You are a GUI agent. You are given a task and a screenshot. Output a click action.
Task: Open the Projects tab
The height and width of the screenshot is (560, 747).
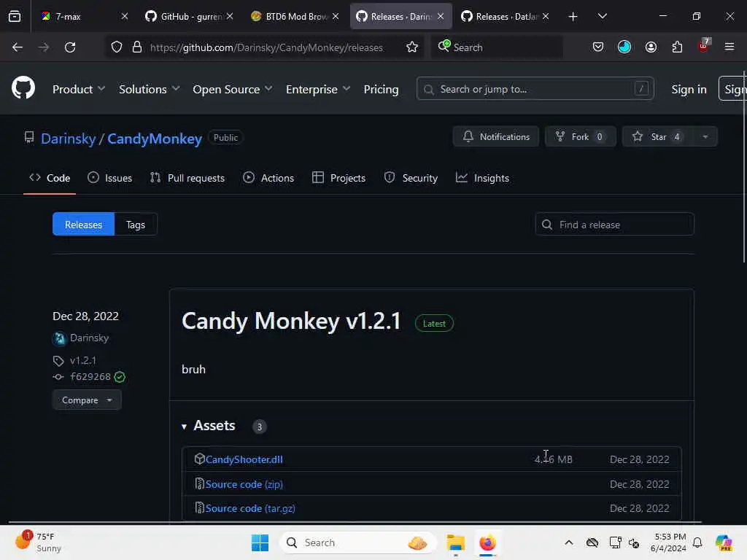[338, 178]
